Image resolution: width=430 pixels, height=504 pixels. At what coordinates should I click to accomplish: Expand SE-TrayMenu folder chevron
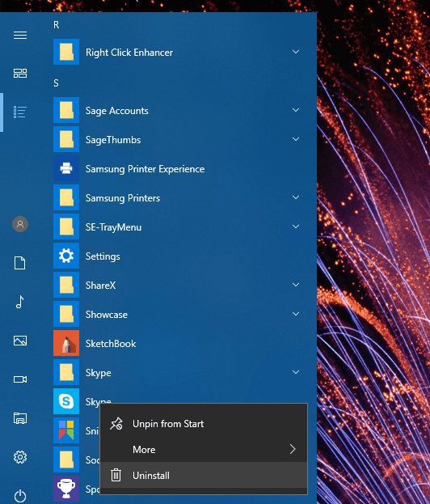(296, 227)
